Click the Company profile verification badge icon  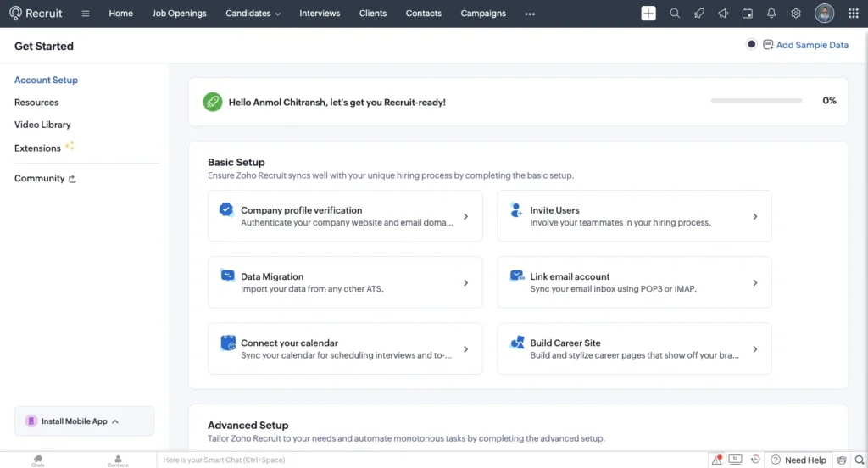[225, 209]
